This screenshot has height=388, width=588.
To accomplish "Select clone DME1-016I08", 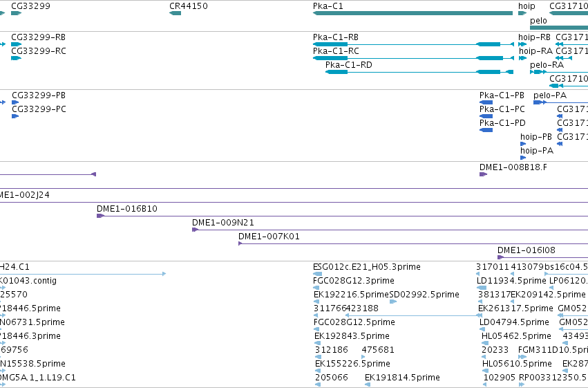I will tap(542, 258).
